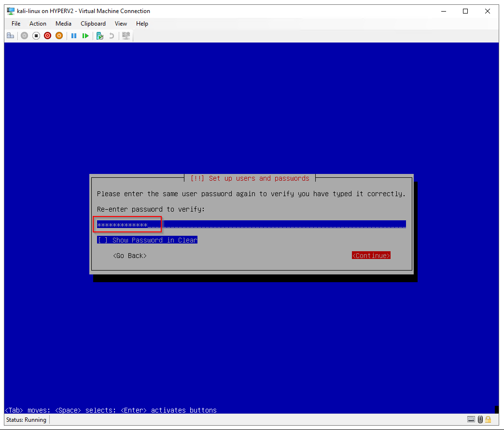Activate the Continue button
The height and width of the screenshot is (430, 504).
tap(371, 256)
